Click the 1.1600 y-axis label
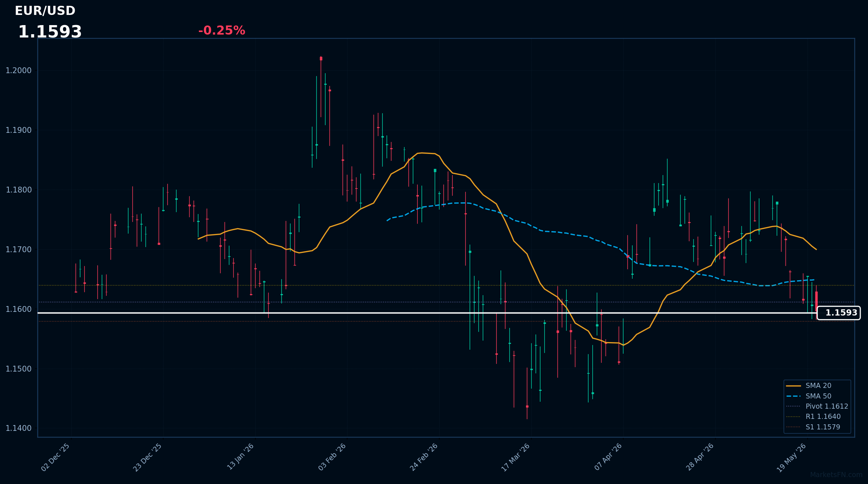 pos(19,309)
